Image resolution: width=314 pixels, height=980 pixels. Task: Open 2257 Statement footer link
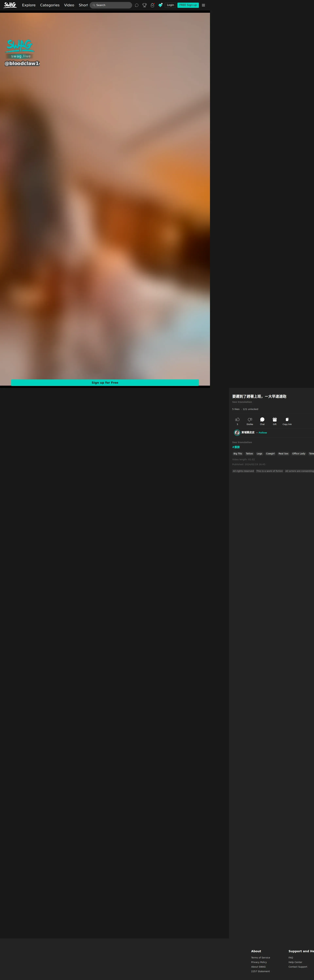tap(260, 971)
